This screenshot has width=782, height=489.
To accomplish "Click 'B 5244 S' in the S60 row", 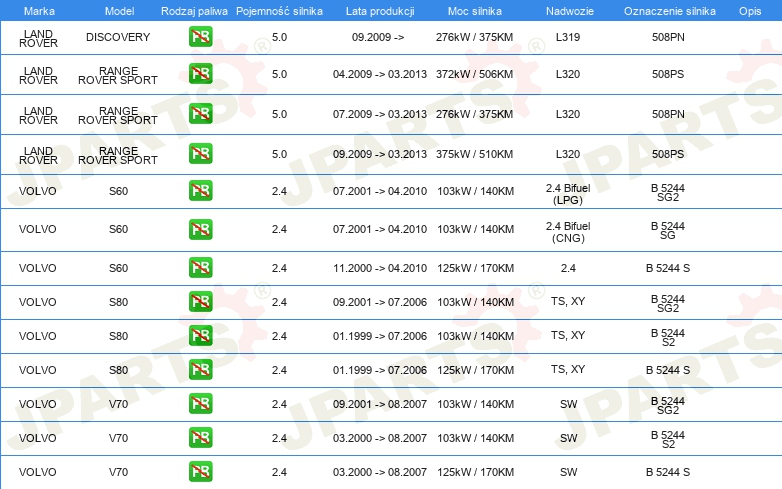I will pyautogui.click(x=668, y=268).
